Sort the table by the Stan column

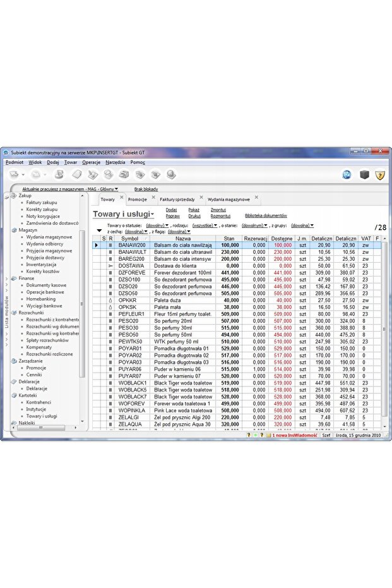point(229,239)
